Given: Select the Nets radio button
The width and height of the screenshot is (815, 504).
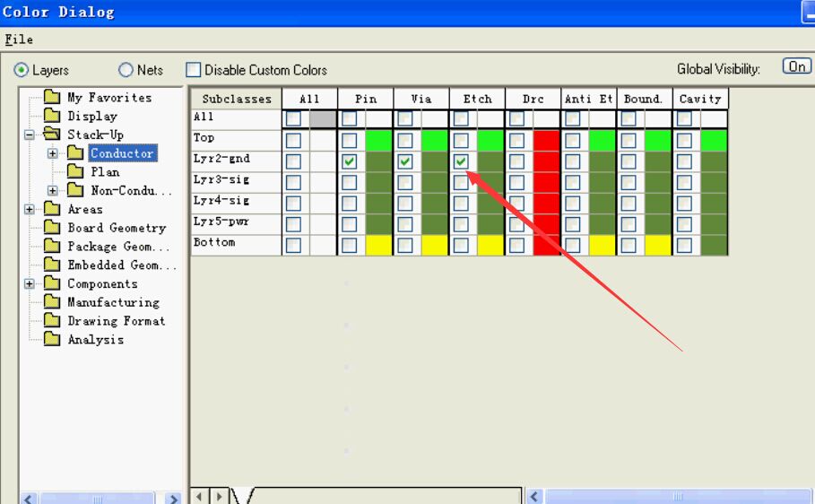Looking at the screenshot, I should point(126,70).
